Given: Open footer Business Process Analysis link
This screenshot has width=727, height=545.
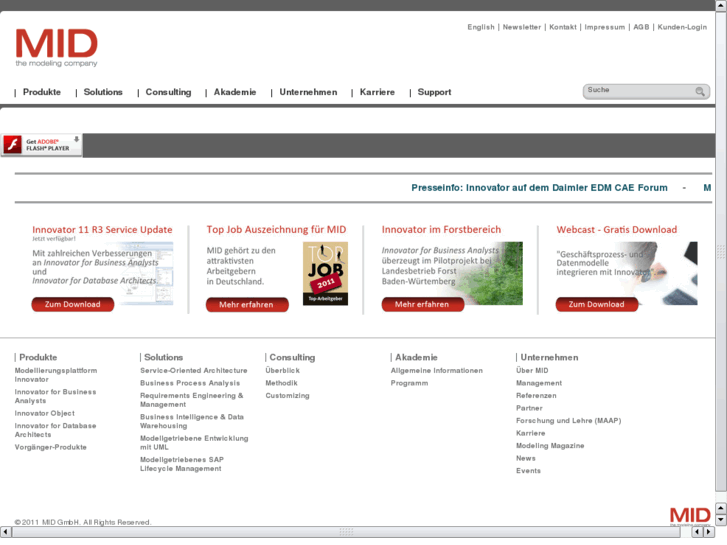Looking at the screenshot, I should pos(190,383).
